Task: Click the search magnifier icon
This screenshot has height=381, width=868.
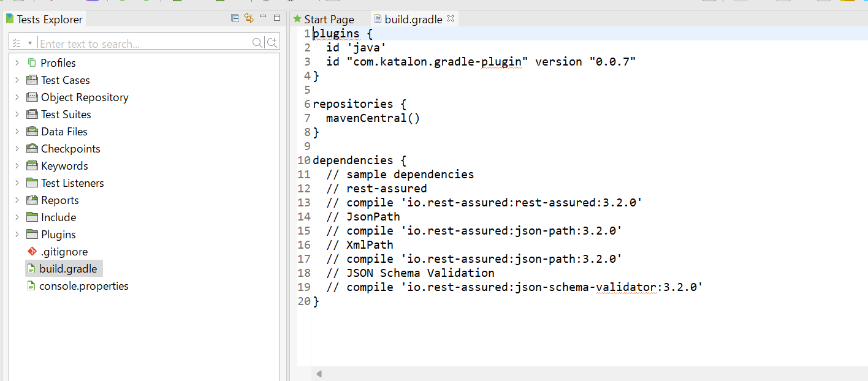Action: (258, 43)
